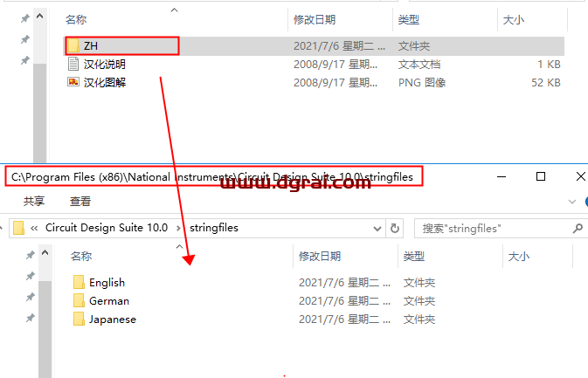Select the English folder icon

79,282
